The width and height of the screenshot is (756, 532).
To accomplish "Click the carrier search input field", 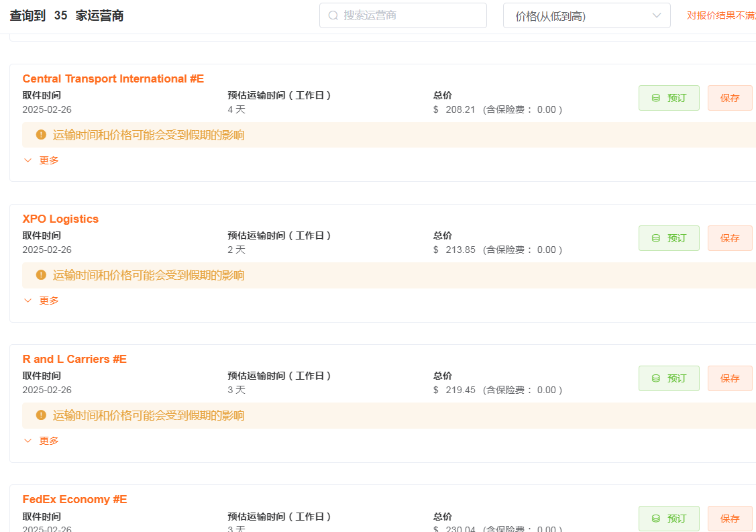I will (x=402, y=15).
